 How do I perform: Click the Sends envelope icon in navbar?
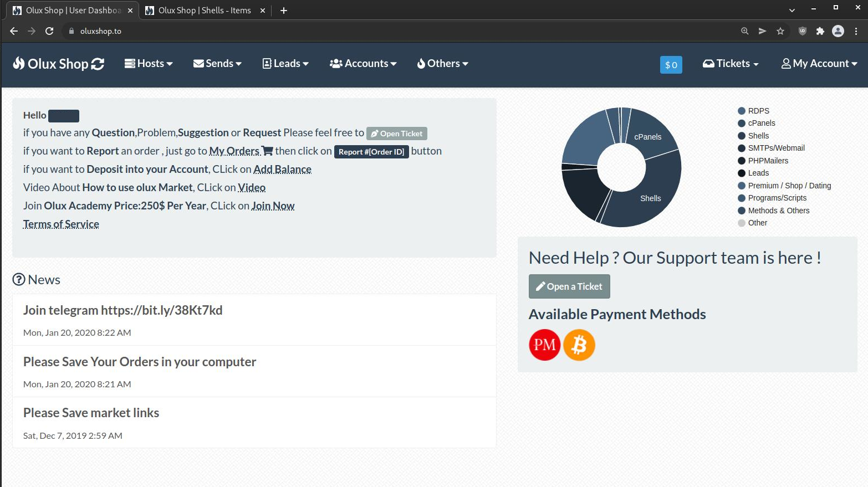pyautogui.click(x=198, y=64)
